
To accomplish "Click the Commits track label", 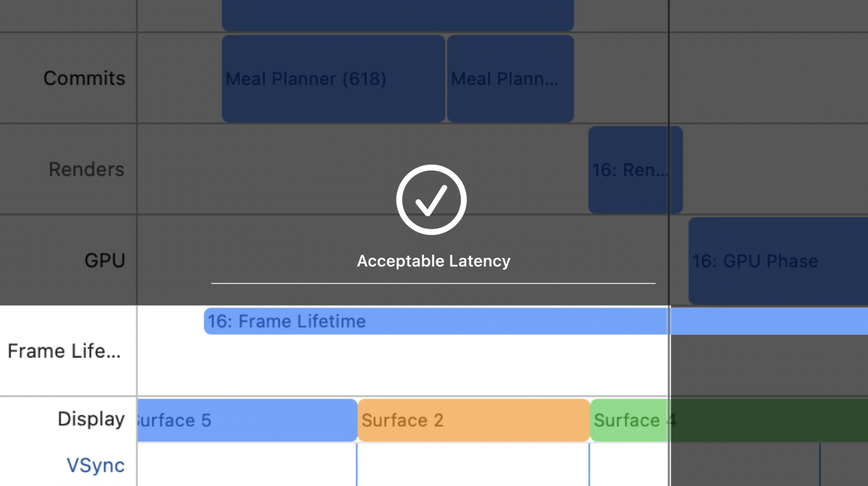I will pos(84,78).
